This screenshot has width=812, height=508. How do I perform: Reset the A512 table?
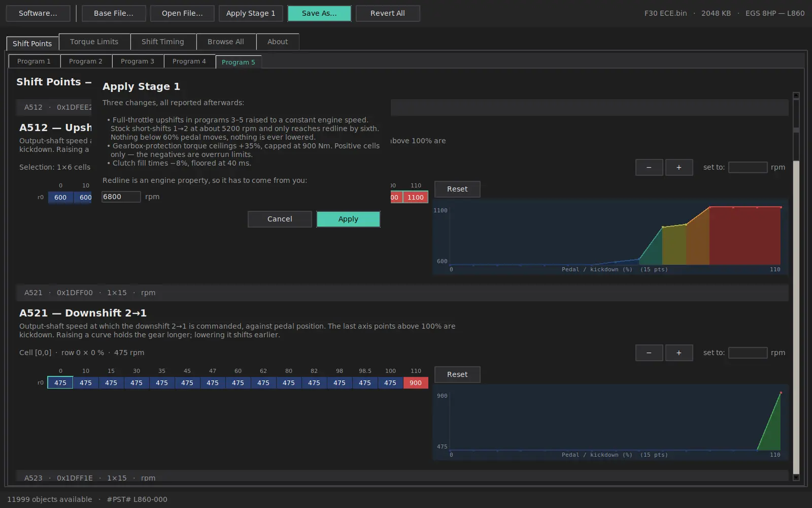[x=457, y=189]
